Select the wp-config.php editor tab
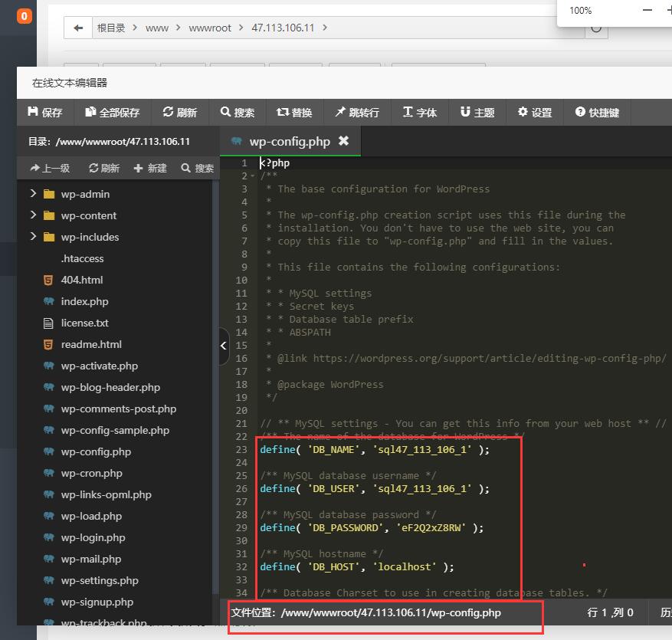Viewport: 672px width, 640px height. pyautogui.click(x=290, y=141)
